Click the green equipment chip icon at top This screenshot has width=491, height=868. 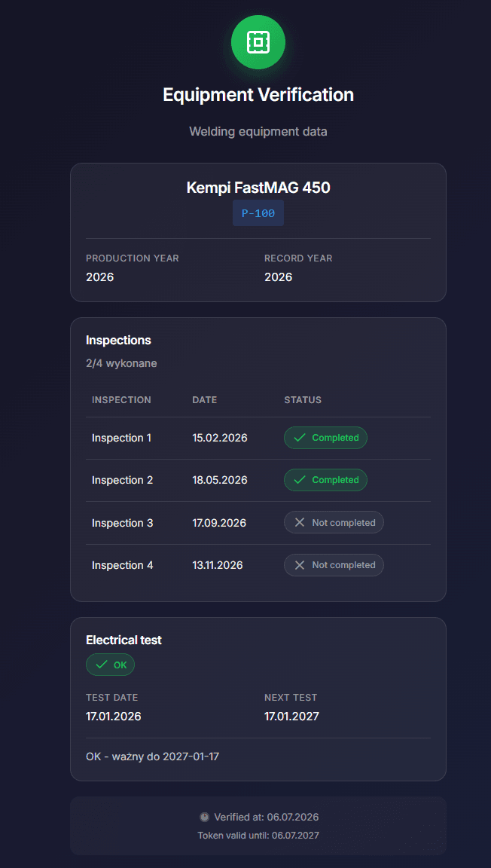click(258, 42)
